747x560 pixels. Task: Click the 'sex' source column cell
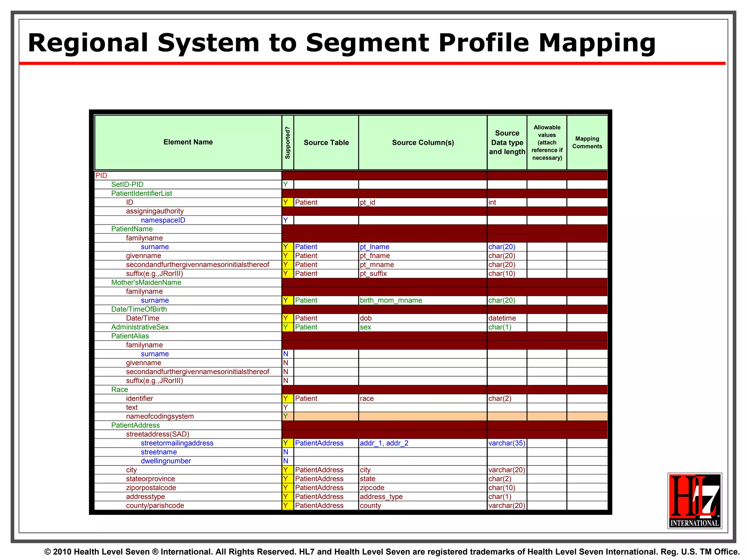coord(423,327)
